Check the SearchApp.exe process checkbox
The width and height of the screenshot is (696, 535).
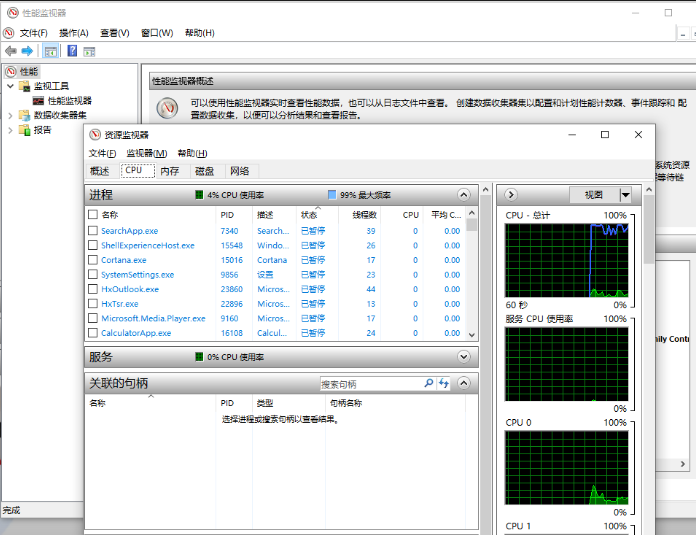click(93, 230)
